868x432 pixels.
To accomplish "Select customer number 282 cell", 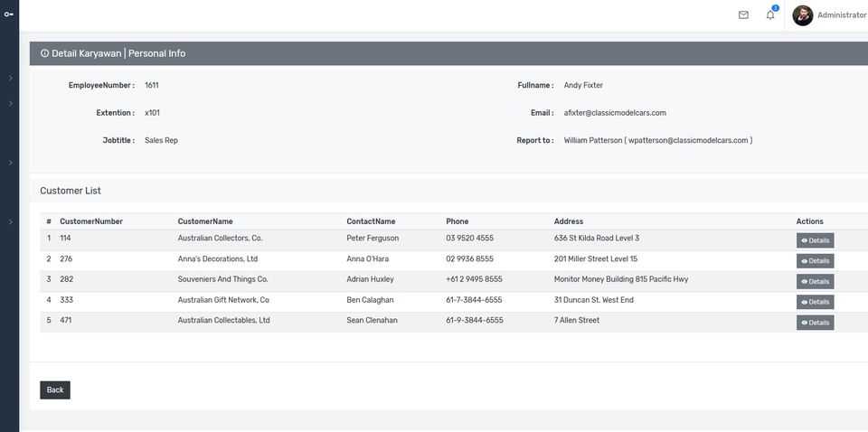I will pyautogui.click(x=66, y=279).
